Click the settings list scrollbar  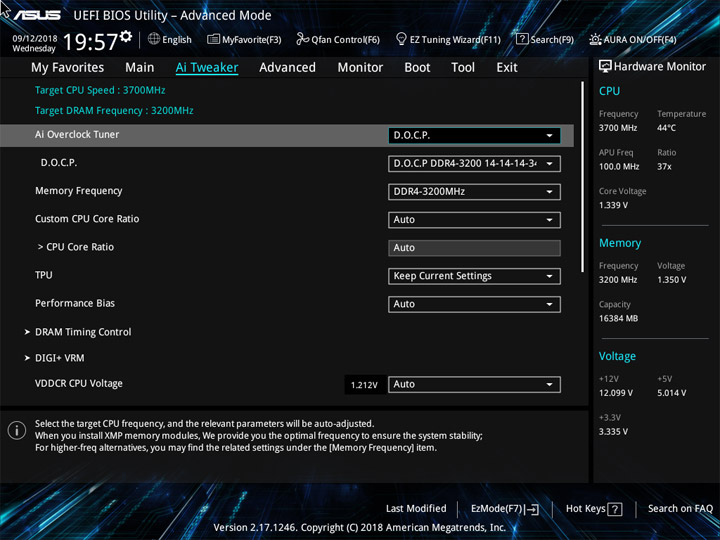click(x=583, y=177)
